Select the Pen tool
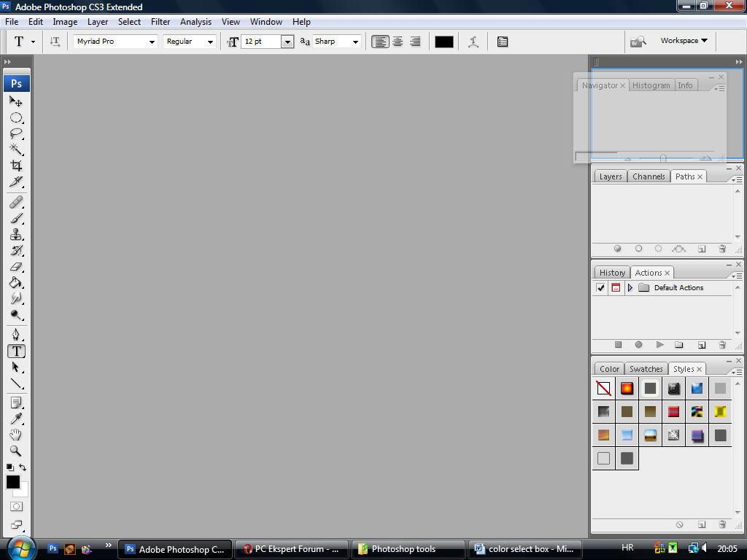 click(x=16, y=335)
